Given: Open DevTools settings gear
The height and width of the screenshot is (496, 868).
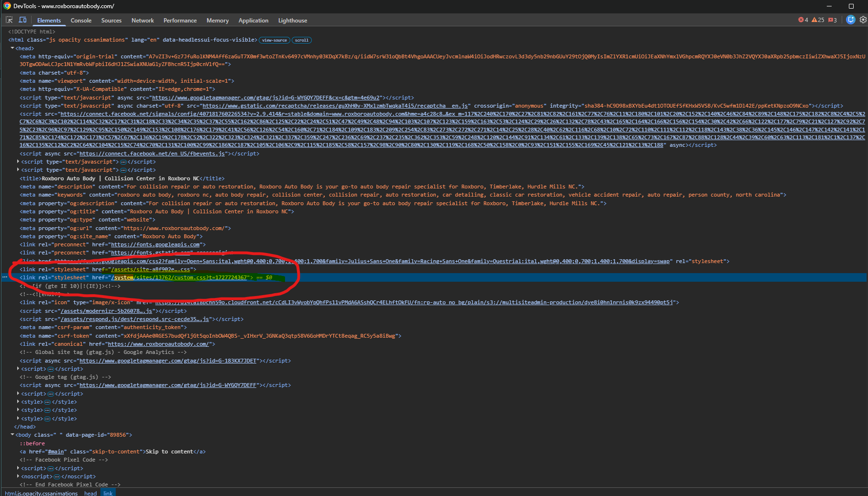Looking at the screenshot, I should coord(863,20).
